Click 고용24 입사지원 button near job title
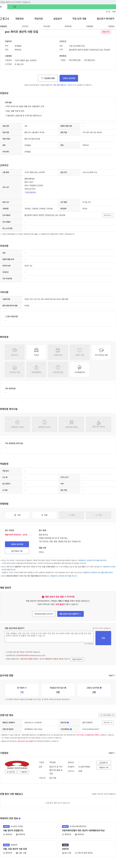This screenshot has height=868, width=116. [x=69, y=78]
